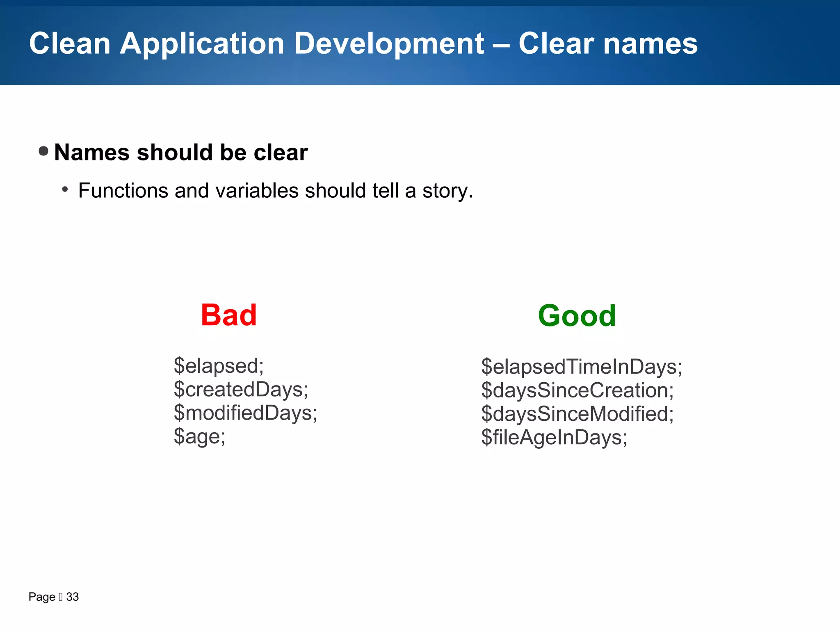
Task: Click the page number 33
Action: point(73,597)
